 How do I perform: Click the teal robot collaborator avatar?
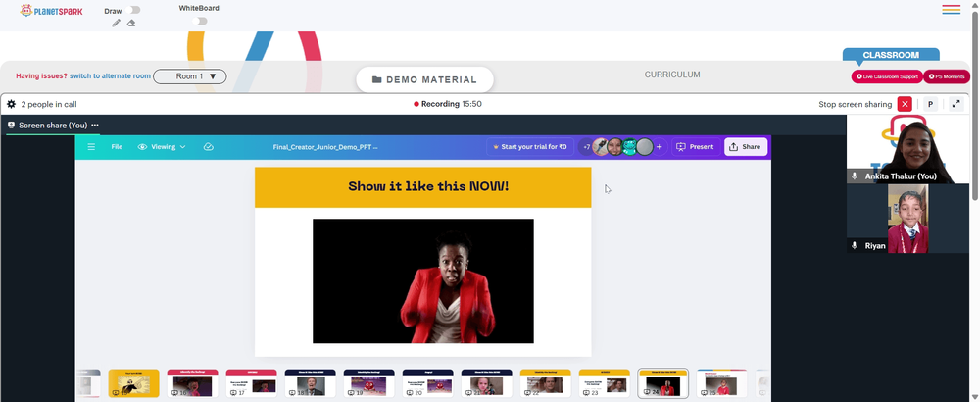630,147
